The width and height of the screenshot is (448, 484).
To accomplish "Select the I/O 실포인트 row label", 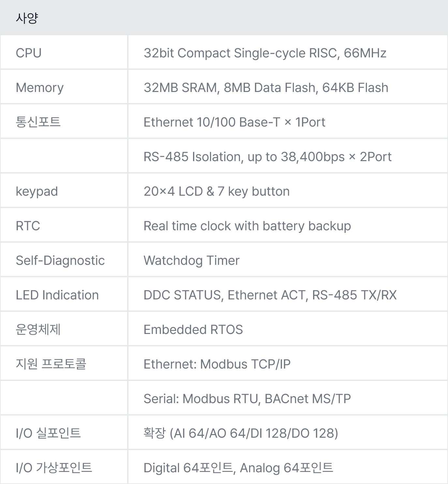I will click(48, 433).
